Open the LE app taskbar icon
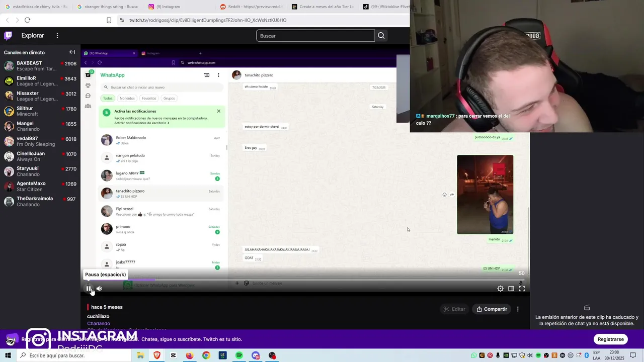 (222, 355)
